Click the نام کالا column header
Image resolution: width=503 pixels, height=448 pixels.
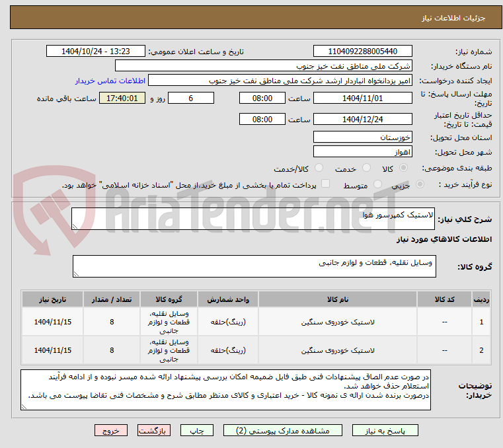point(338,299)
